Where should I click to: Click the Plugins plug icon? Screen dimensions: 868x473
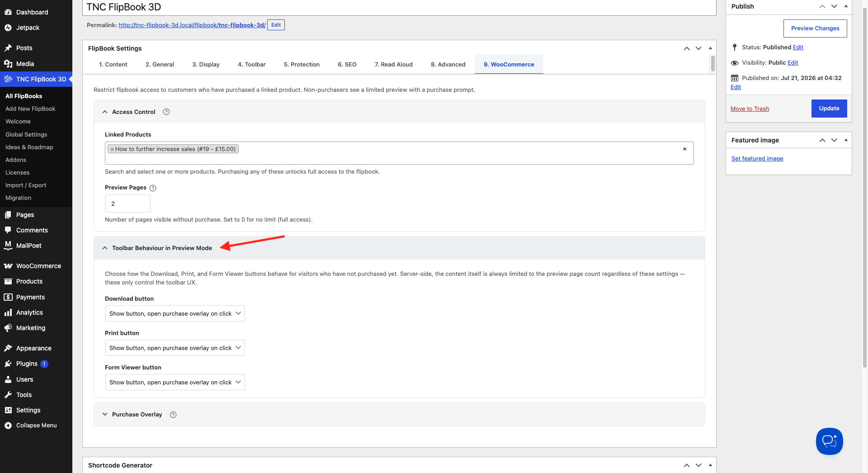pyautogui.click(x=8, y=364)
